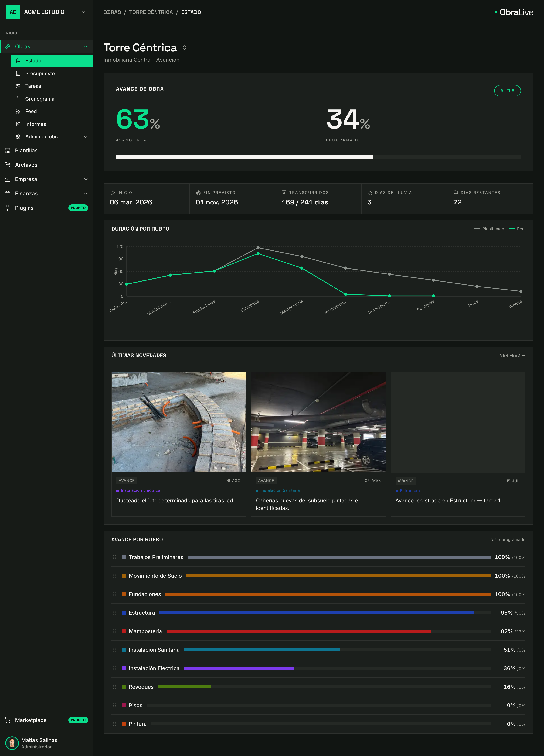Screen dimensions: 544x756
Task: Open the Torre Céntrica project switcher
Action: coord(184,48)
